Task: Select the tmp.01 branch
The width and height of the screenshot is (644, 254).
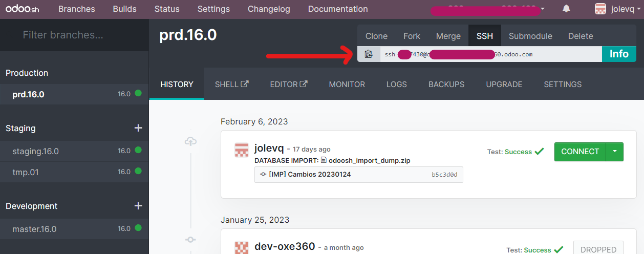Action: (x=74, y=172)
